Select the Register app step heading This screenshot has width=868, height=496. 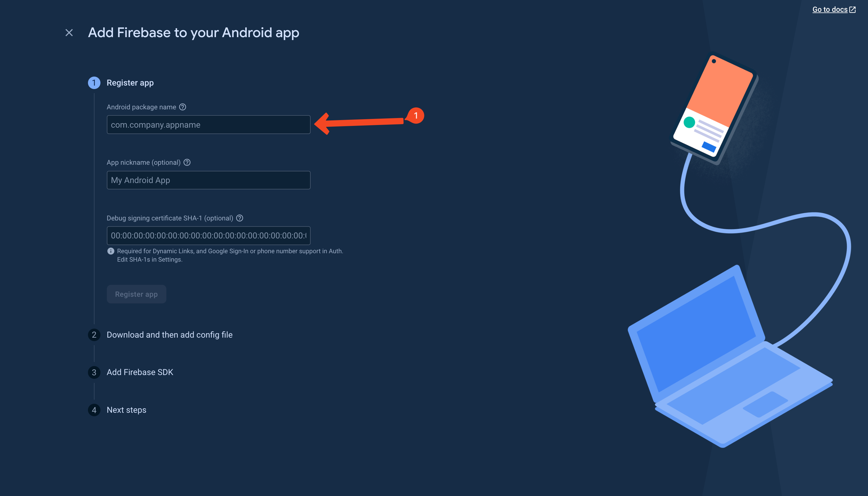(x=130, y=83)
